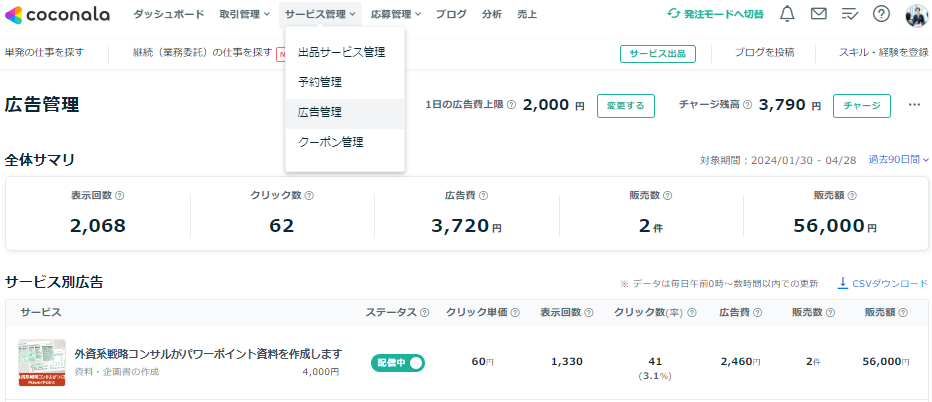Open the task checklist icon
Screen dimensions: 932x402
pyautogui.click(x=851, y=14)
